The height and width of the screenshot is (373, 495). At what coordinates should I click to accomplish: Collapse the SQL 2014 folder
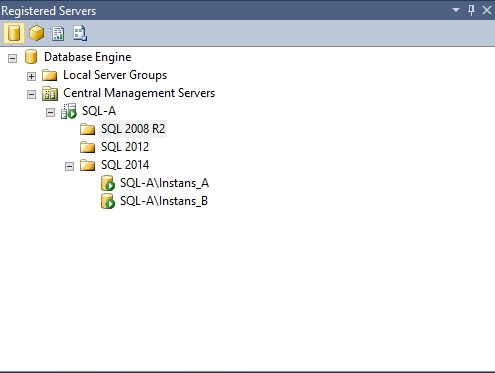[69, 166]
